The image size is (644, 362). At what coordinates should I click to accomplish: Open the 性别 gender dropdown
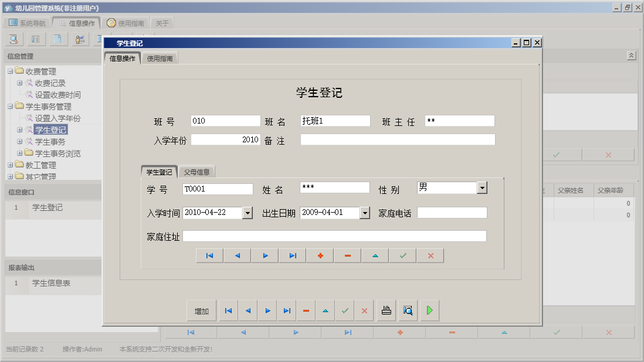click(482, 187)
